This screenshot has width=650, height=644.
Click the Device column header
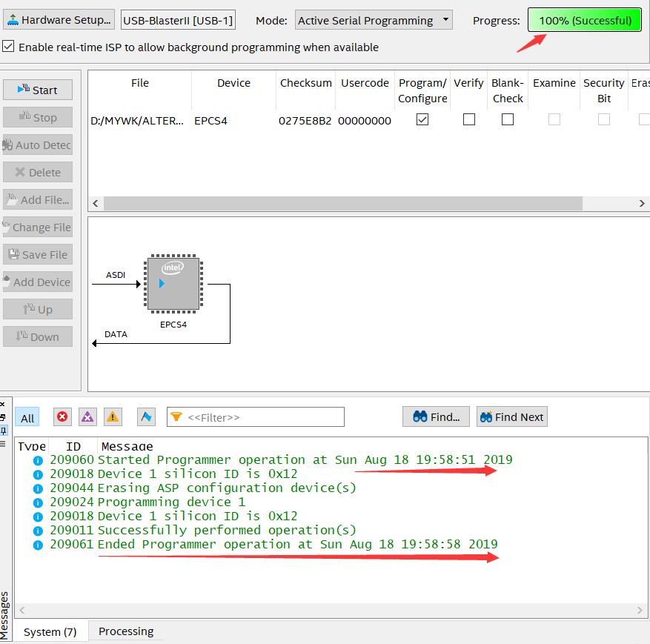point(233,83)
